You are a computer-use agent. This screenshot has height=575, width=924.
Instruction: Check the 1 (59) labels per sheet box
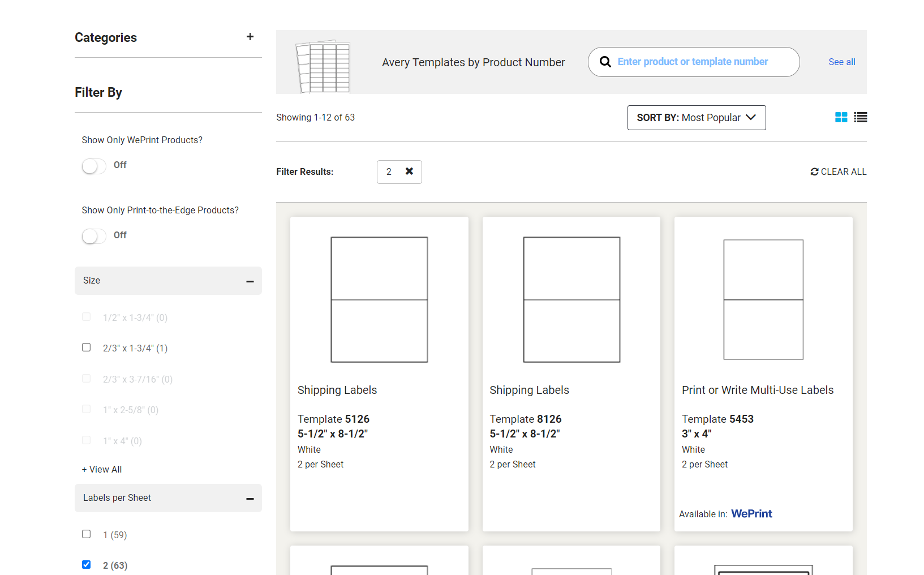86,534
